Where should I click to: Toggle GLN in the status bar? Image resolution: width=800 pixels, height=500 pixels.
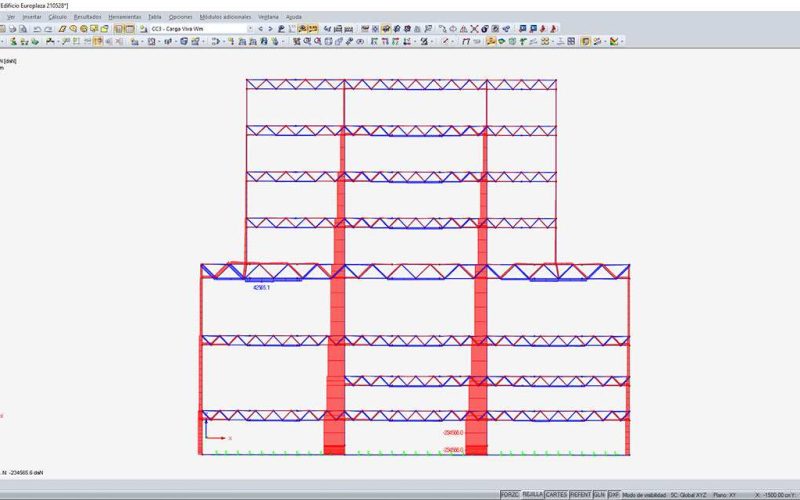(599, 495)
